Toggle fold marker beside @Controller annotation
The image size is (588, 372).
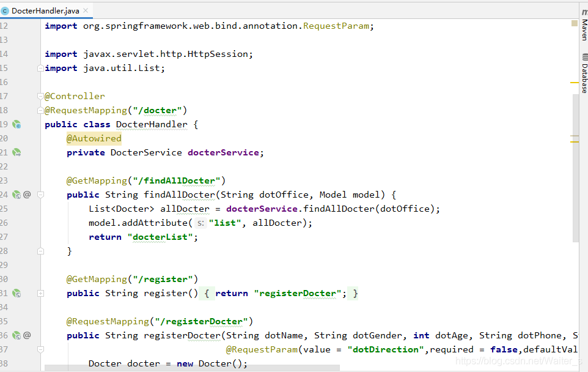click(40, 97)
